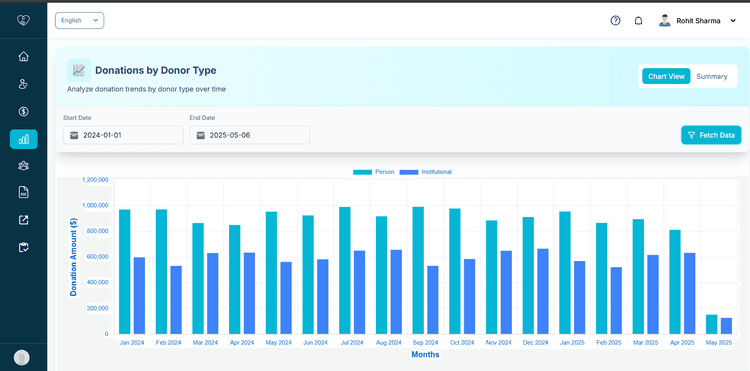Click the Institutional bar for Dec 2024
Screen dimensions: 750x371
coord(543,291)
